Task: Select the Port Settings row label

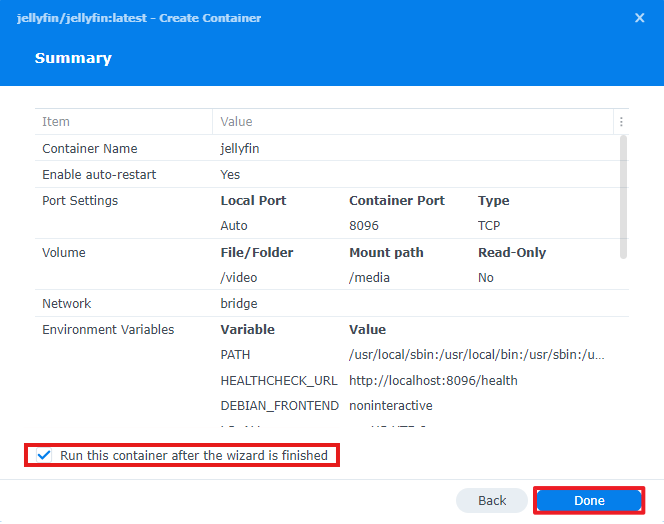Action: tap(80, 201)
